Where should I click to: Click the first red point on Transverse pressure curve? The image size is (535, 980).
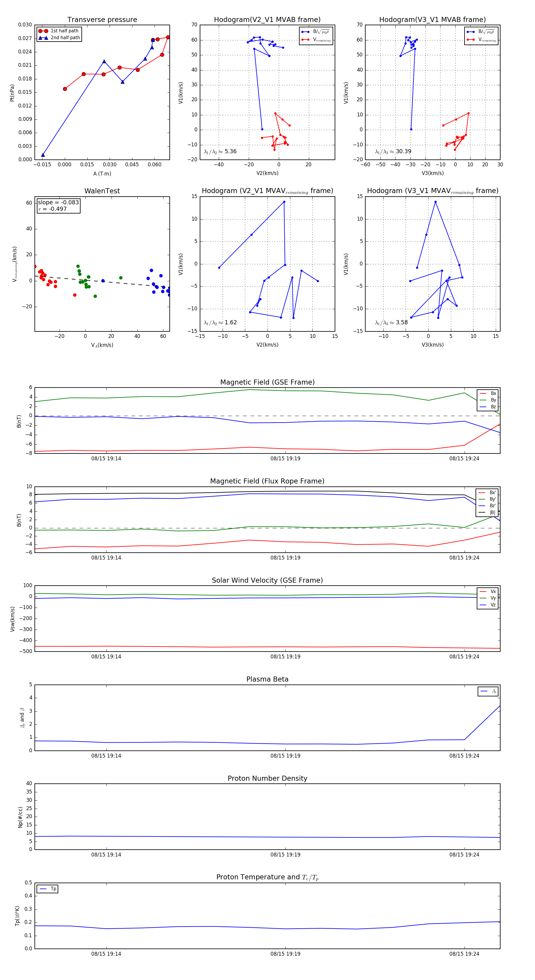tap(65, 89)
